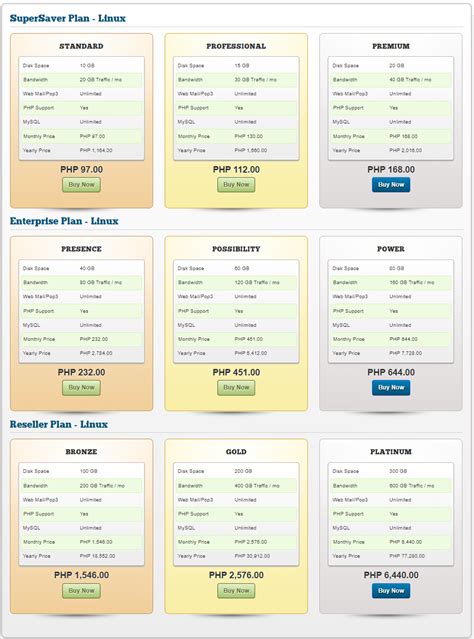Click Bronze's '200 GB Traffic / mo' value
Viewport: 474px width, 639px height.
(102, 486)
